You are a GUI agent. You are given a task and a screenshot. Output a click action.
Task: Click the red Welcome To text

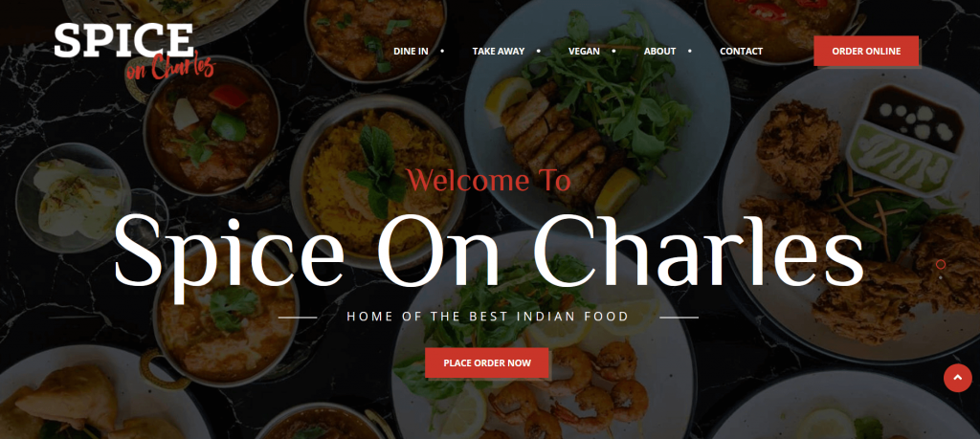tap(489, 181)
